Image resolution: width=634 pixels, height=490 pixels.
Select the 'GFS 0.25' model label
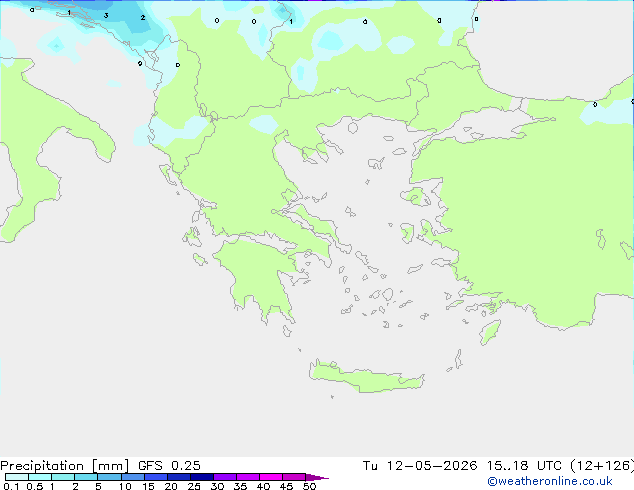coord(169,466)
